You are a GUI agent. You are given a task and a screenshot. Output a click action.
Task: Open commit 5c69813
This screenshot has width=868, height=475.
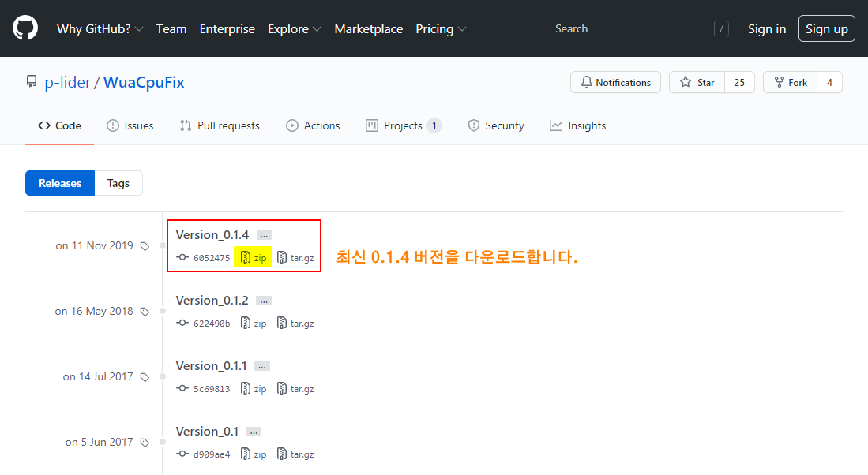212,389
